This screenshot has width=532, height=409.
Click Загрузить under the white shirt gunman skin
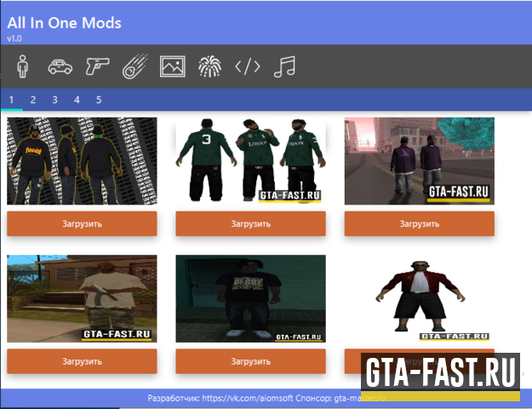coord(82,361)
